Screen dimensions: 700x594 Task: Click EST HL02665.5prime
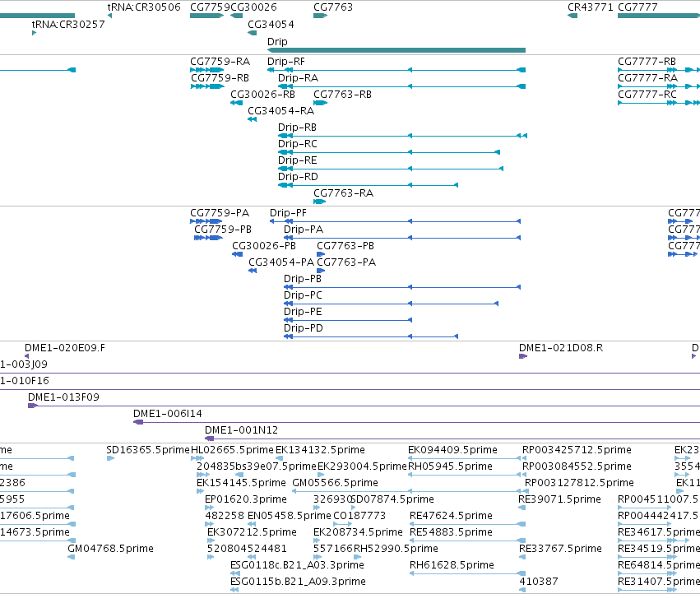click(x=232, y=450)
